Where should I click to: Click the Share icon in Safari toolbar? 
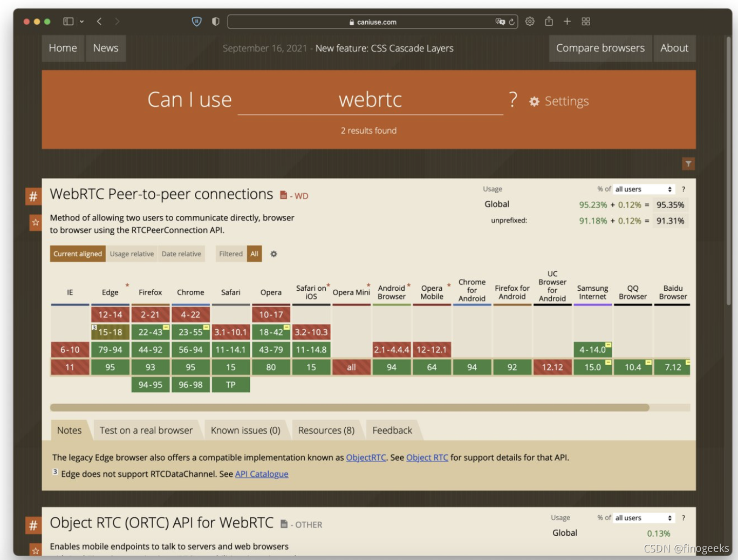[x=549, y=21]
